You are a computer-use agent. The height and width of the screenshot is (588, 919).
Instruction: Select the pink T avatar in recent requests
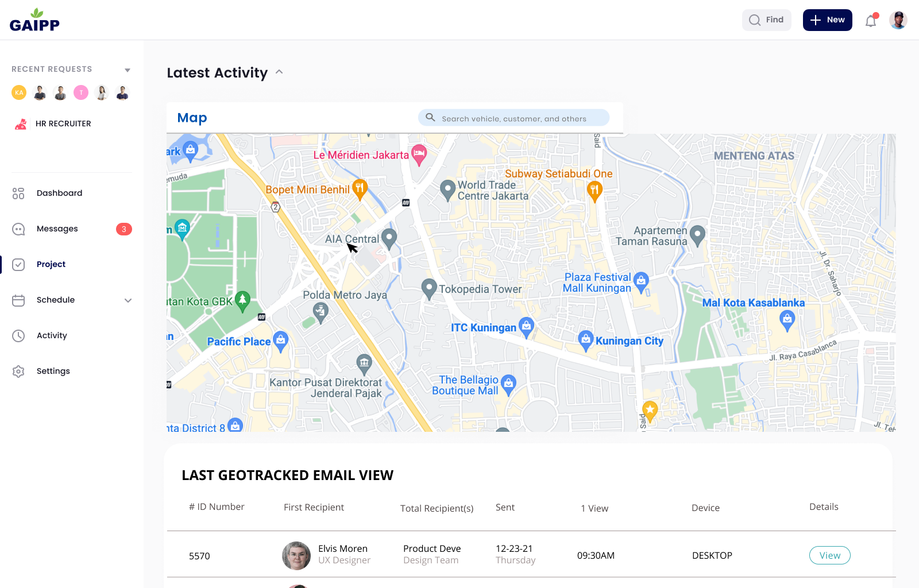(81, 92)
